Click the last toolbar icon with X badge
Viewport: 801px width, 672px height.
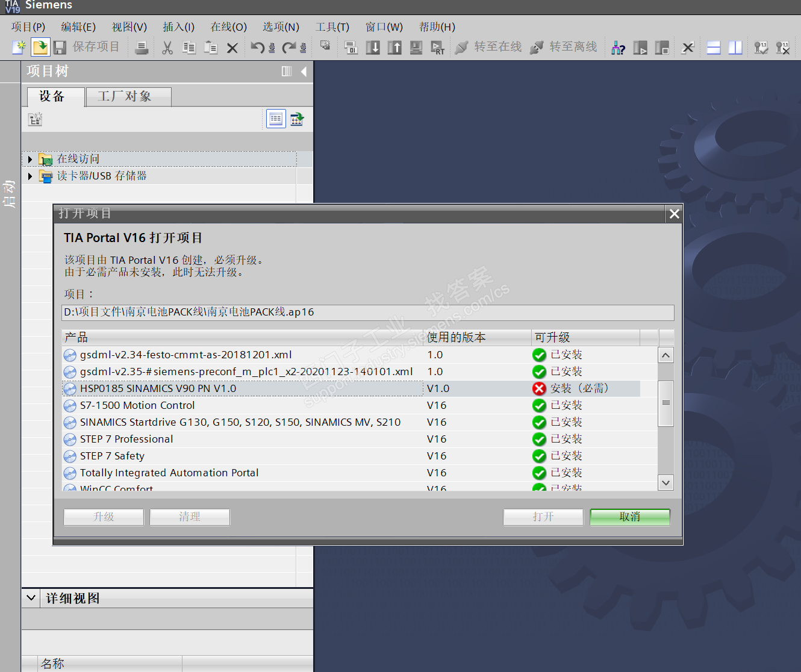(x=783, y=48)
